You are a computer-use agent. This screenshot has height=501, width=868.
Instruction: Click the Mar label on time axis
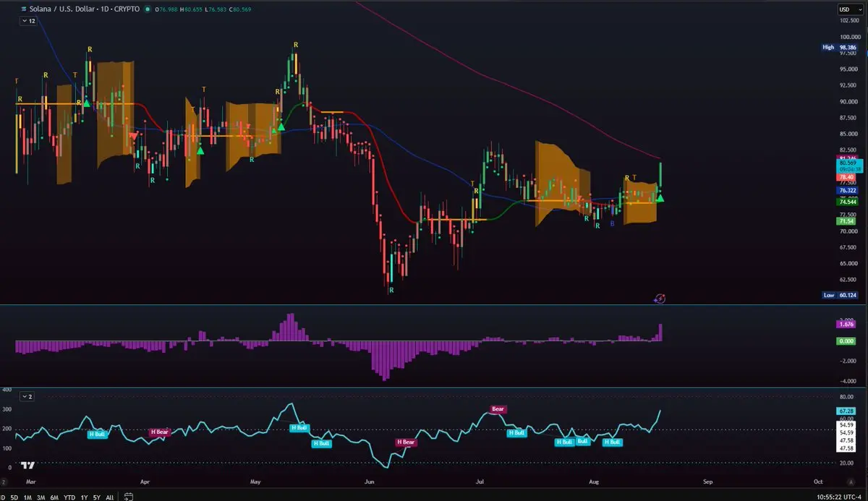pos(30,481)
